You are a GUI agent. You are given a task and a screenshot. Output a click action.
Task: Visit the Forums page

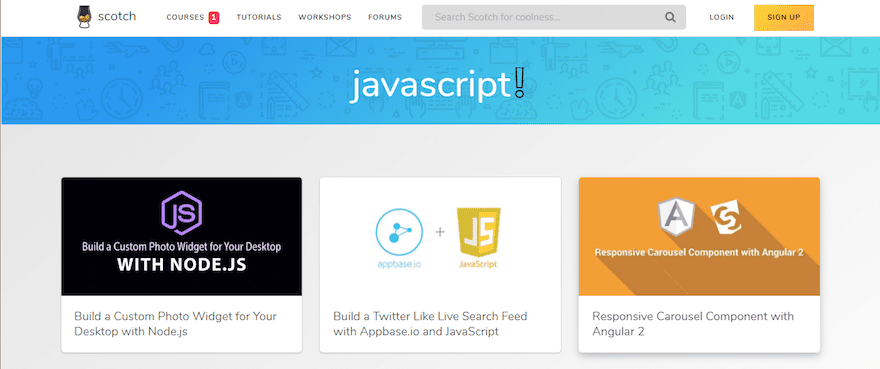[385, 17]
